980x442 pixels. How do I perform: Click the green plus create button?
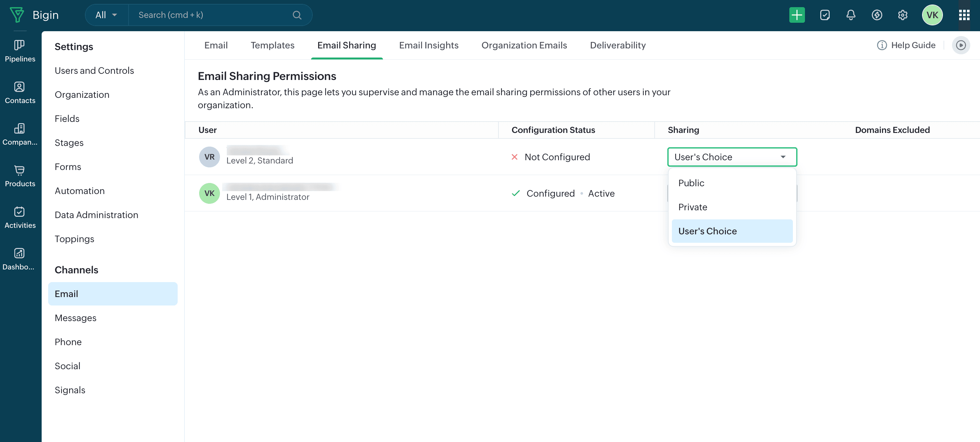tap(796, 15)
